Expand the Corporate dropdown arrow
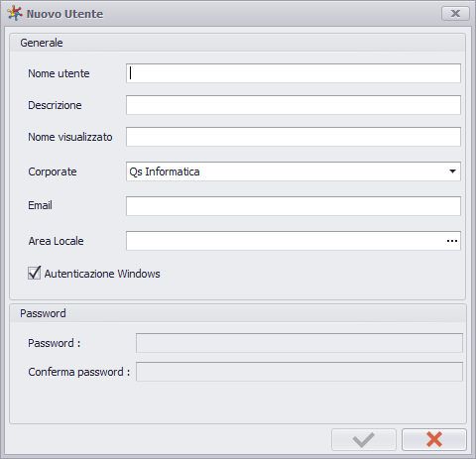The image size is (476, 459). click(452, 172)
